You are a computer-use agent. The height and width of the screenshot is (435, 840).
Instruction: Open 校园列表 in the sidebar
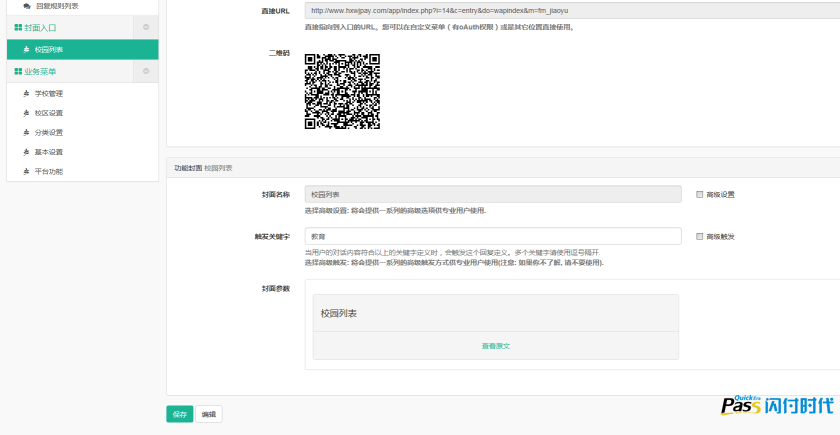(x=82, y=49)
